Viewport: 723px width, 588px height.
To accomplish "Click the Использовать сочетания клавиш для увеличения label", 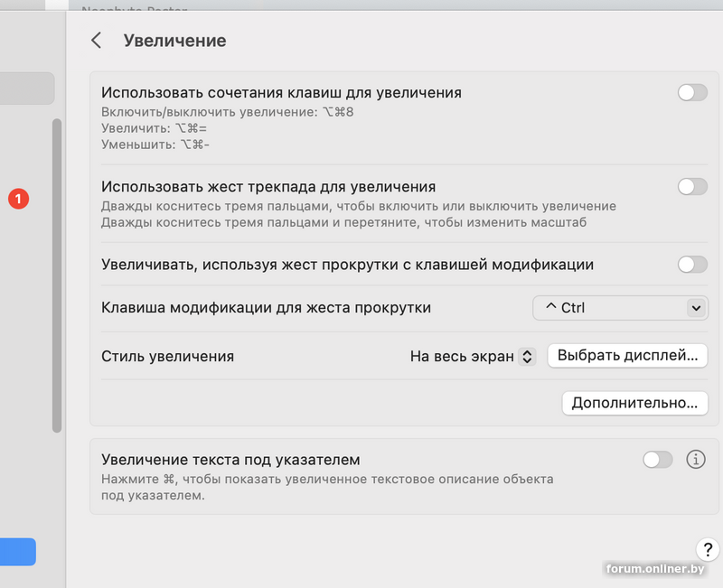I will [x=281, y=92].
